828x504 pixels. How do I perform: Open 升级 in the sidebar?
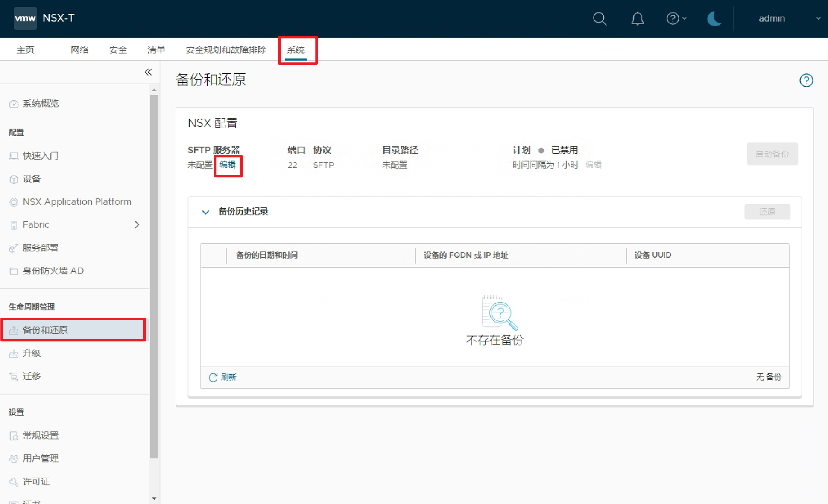point(32,353)
